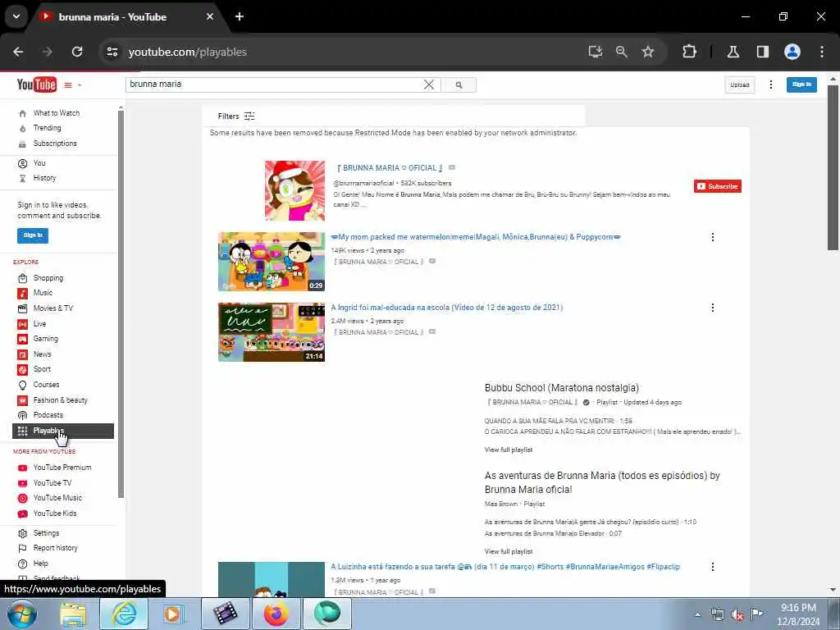Go to What to Watch
Image resolution: width=840 pixels, height=630 pixels.
[x=57, y=113]
